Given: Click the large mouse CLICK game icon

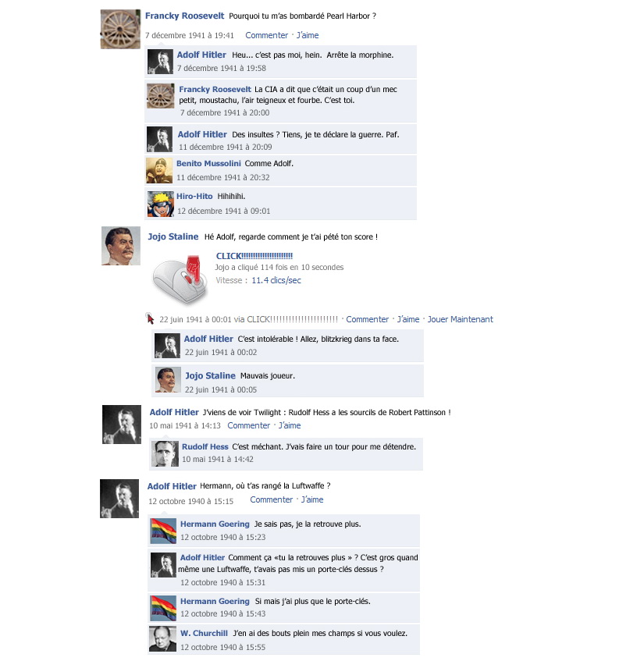Looking at the screenshot, I should pyautogui.click(x=180, y=279).
